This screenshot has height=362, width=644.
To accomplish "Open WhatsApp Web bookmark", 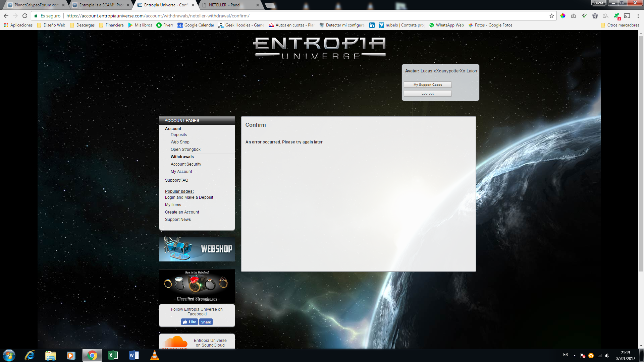I will click(x=447, y=25).
